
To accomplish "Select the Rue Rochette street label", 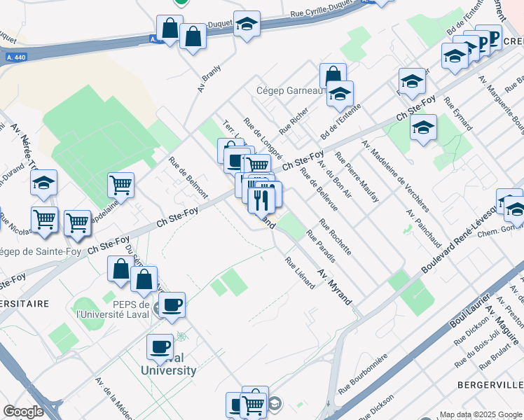I will 335,237.
